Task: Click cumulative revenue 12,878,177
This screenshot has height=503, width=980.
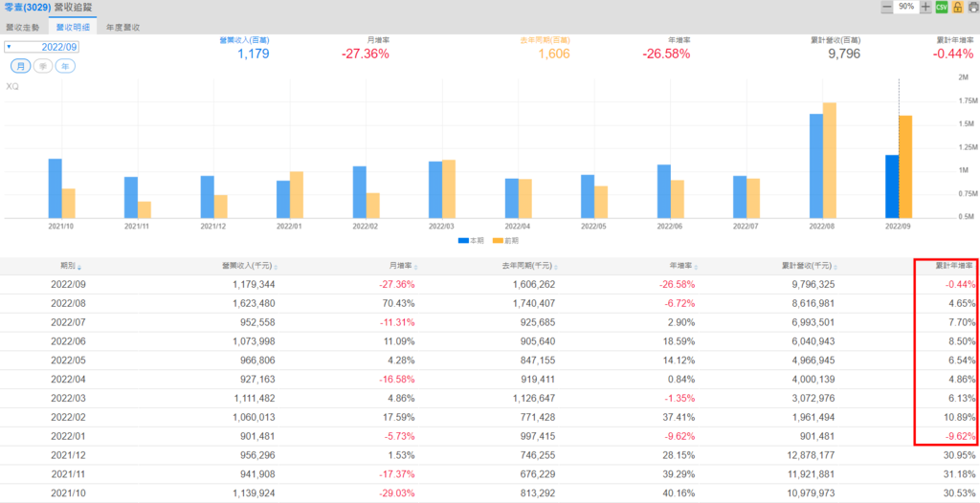Action: 812,455
